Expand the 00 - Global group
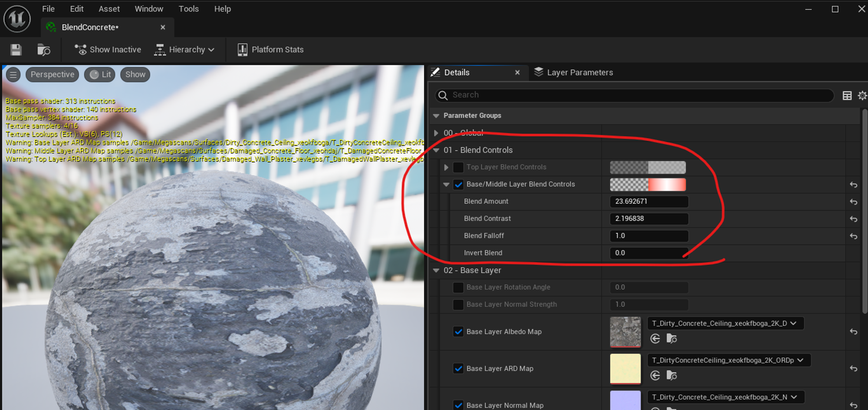Image resolution: width=868 pixels, height=410 pixels. 436,133
